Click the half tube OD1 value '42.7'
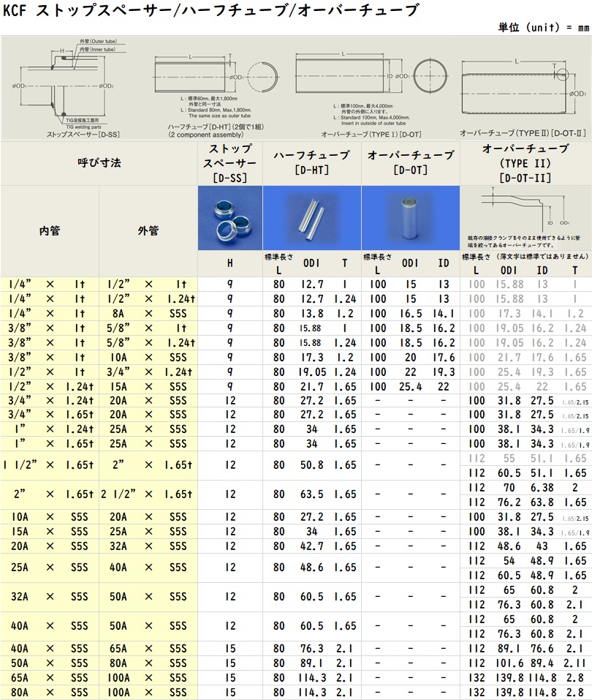The width and height of the screenshot is (592, 700). [312, 546]
